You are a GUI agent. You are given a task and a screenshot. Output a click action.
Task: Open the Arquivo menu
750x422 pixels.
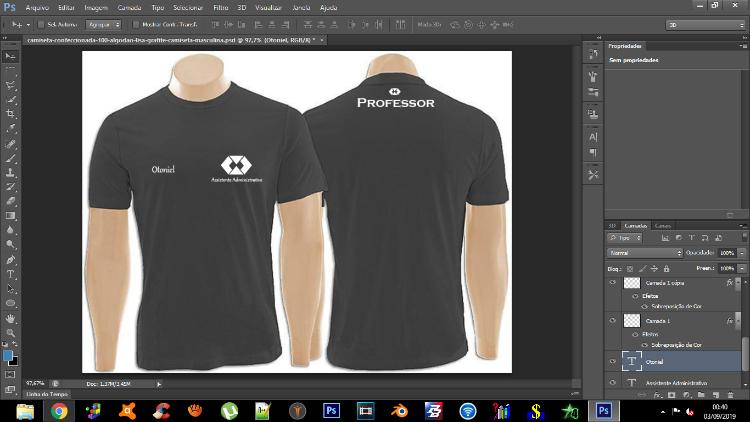pos(37,8)
